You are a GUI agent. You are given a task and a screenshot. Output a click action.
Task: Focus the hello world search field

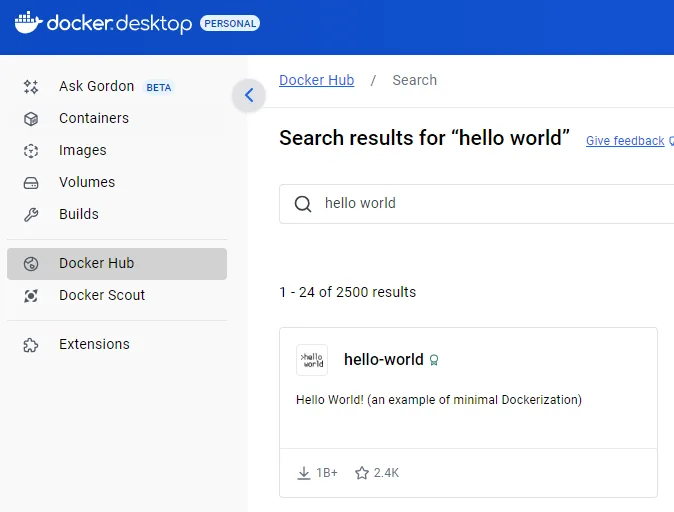[x=477, y=204]
